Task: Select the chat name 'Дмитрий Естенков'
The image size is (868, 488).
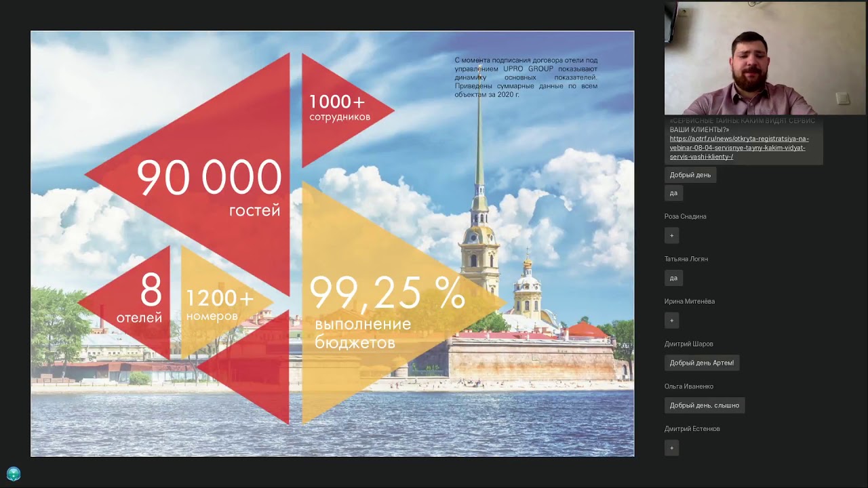Action: click(692, 429)
